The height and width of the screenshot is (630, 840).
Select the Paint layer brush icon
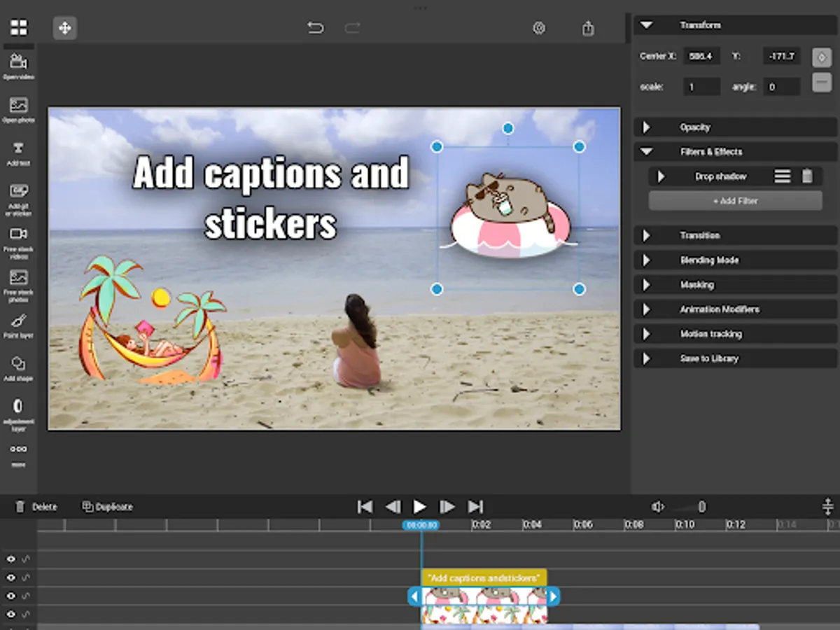[18, 322]
